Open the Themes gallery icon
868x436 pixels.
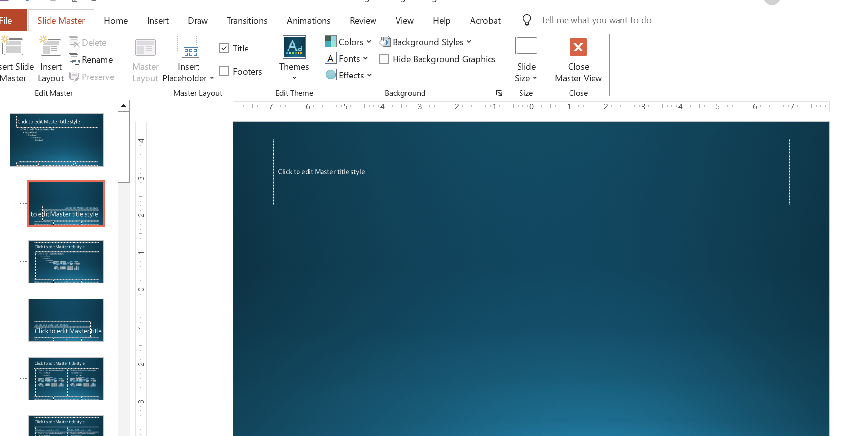(295, 47)
